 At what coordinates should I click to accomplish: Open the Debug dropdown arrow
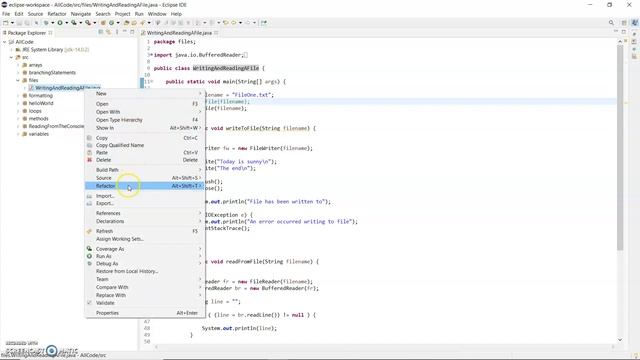53,23
